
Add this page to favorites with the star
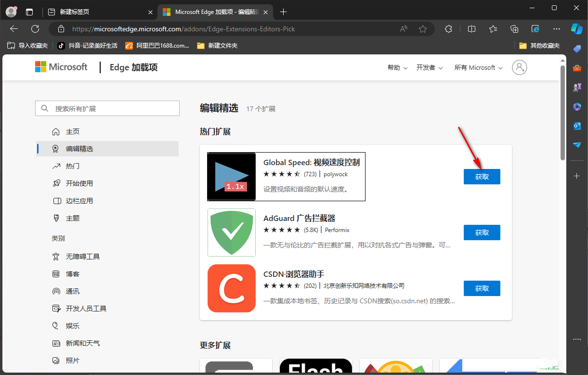423,29
